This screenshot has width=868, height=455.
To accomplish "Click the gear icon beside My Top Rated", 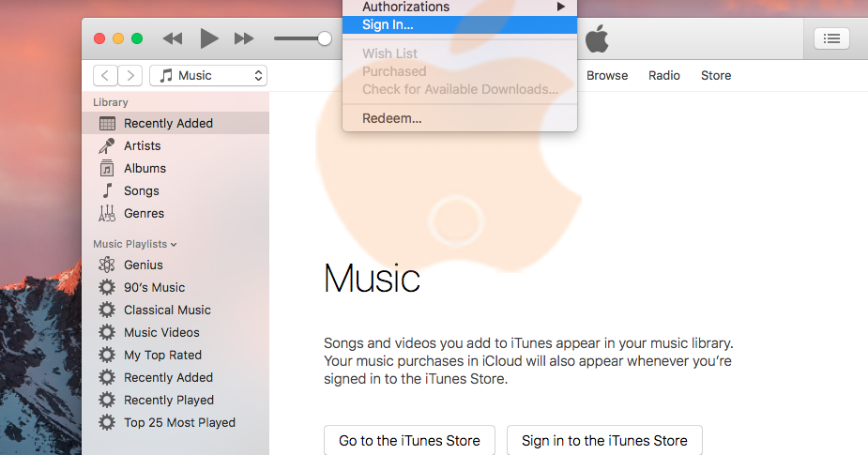I will [x=107, y=355].
